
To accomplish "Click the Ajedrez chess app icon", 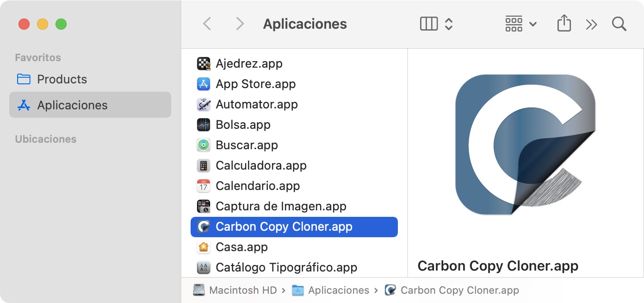I will [204, 63].
